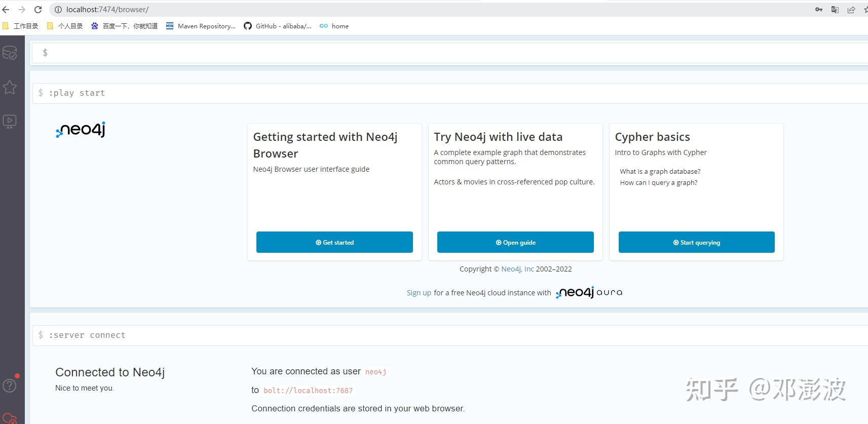Open the Favorites star in sidebar
Screen dimensions: 868x424
(10, 87)
